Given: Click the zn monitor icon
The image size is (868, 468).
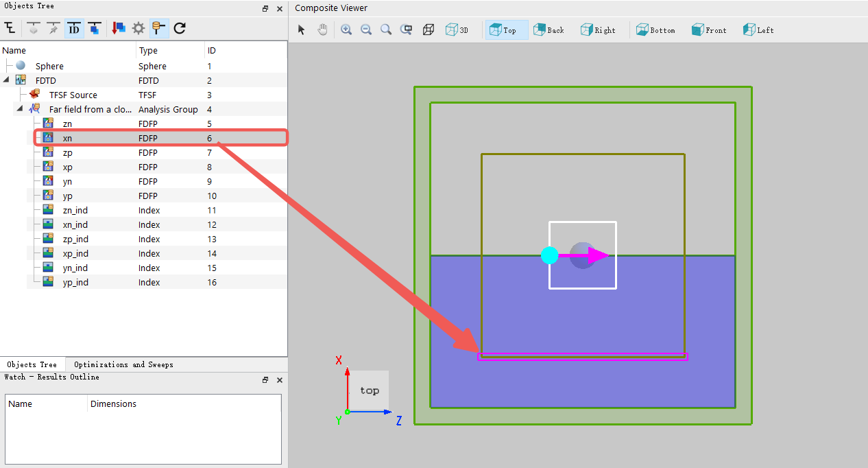Looking at the screenshot, I should coord(48,124).
